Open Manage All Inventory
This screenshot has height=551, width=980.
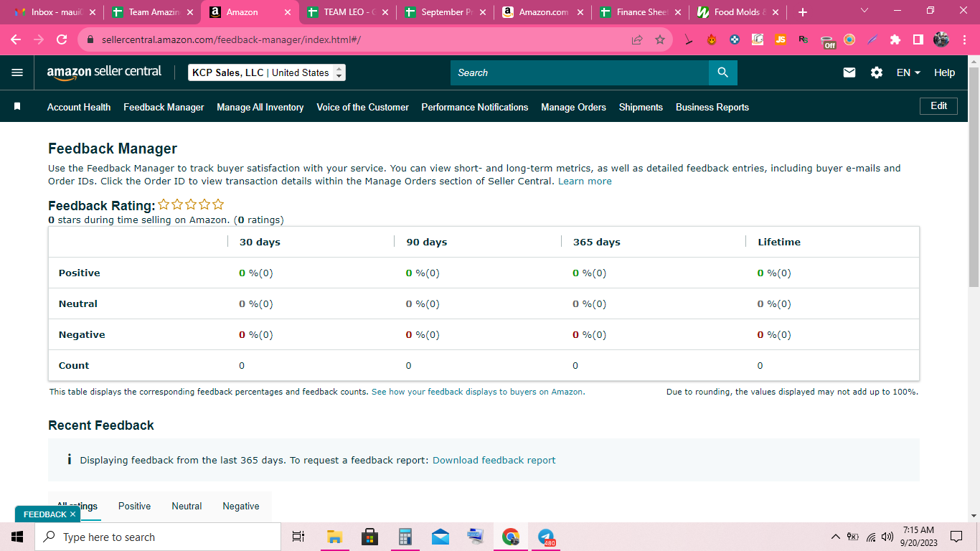(260, 107)
